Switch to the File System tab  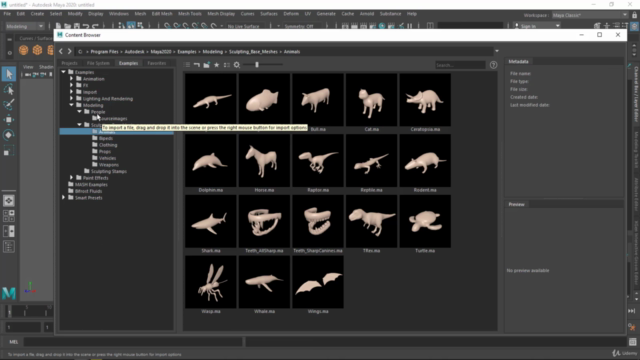pos(98,63)
